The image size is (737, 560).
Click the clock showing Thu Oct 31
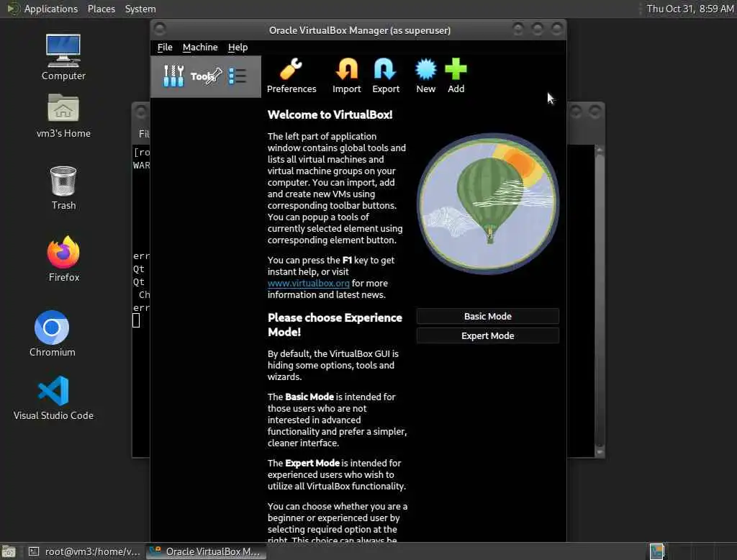690,9
